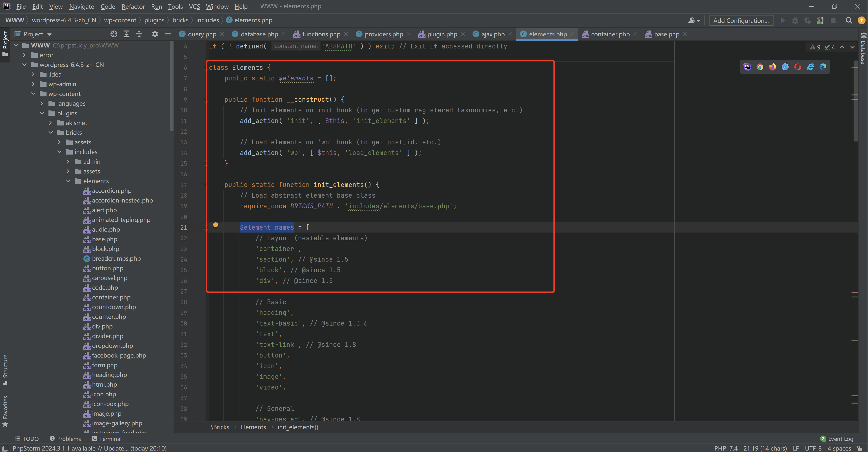The image size is (868, 452).
Task: Select breadcrumbs.php in project tree
Action: tap(116, 258)
